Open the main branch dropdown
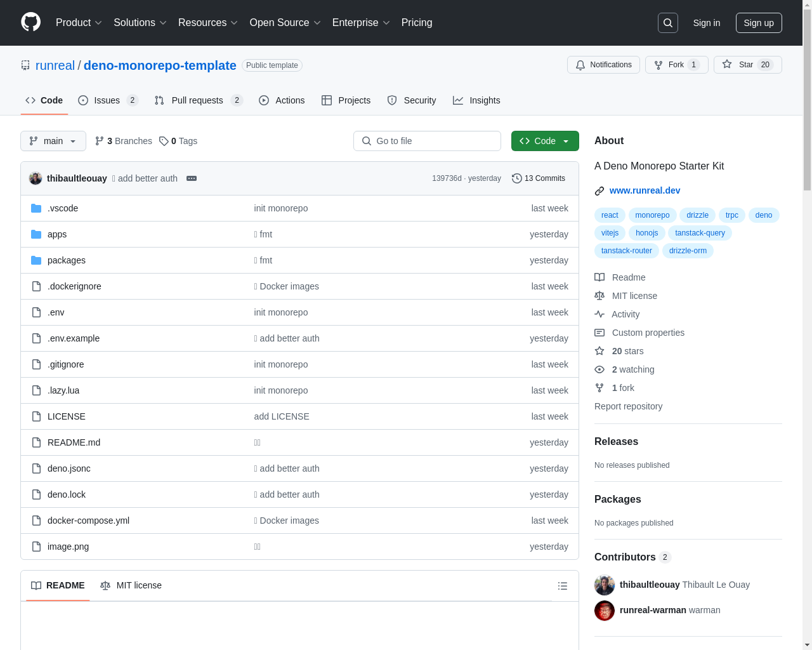Image resolution: width=812 pixels, height=650 pixels. [x=53, y=141]
